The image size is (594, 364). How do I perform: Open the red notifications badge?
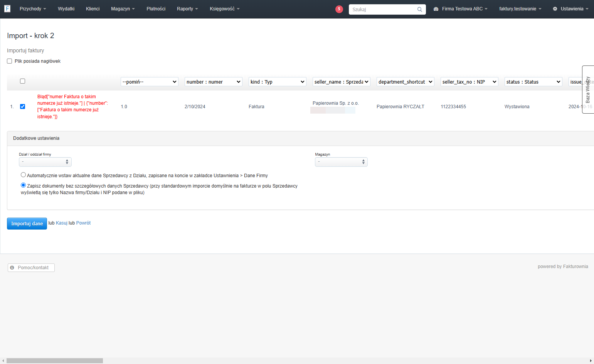click(339, 9)
